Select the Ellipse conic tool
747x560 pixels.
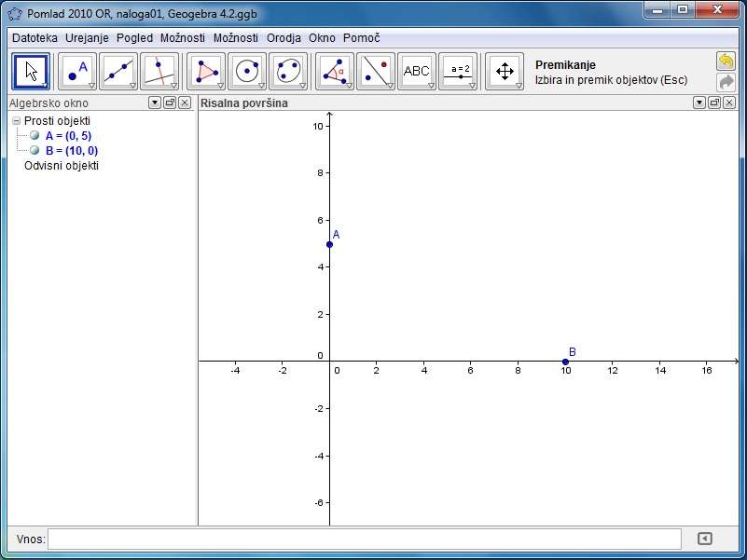[288, 71]
